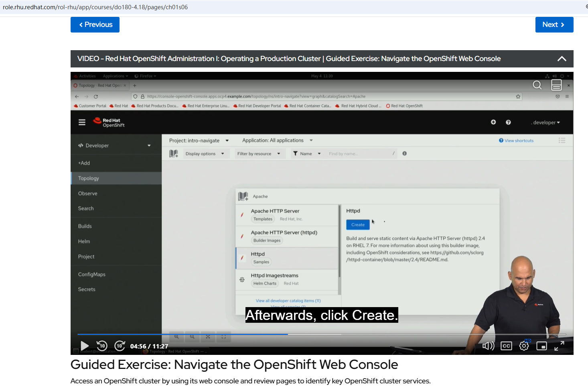This screenshot has height=389, width=588.
Task: Open the GNOME Activities overview
Action: (87, 76)
